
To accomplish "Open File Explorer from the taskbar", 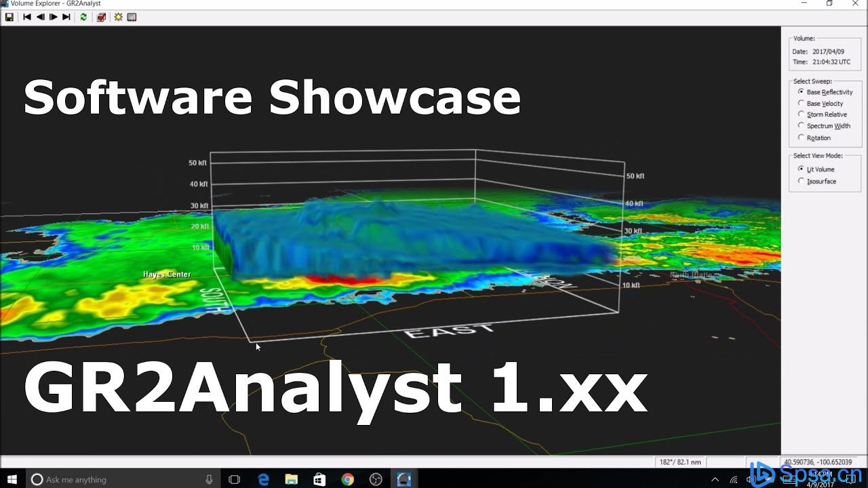I will click(x=292, y=479).
